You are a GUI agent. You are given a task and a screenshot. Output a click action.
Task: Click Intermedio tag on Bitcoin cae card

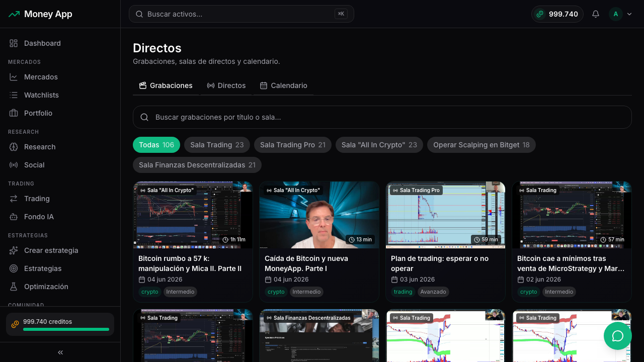pyautogui.click(x=559, y=292)
